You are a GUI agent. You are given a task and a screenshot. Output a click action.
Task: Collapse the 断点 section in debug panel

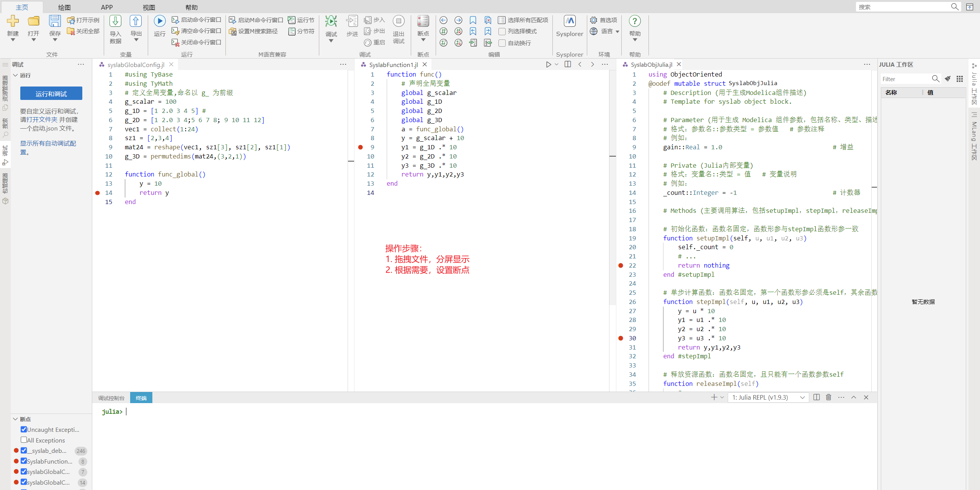(x=15, y=419)
